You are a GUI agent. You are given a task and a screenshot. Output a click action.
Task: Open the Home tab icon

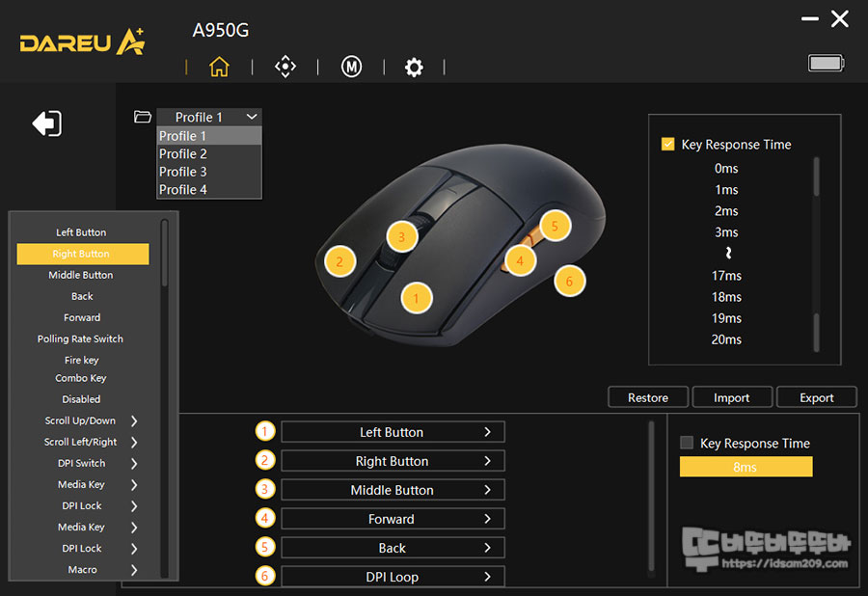point(219,67)
